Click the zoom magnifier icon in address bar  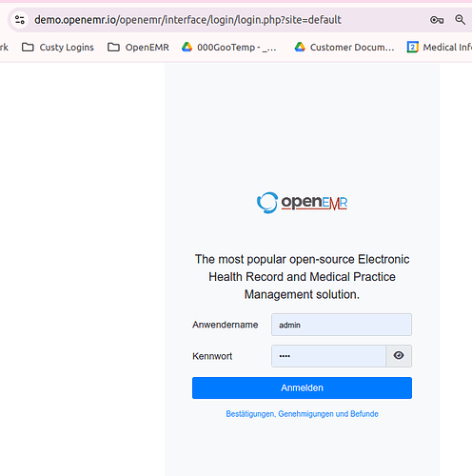coord(460,20)
